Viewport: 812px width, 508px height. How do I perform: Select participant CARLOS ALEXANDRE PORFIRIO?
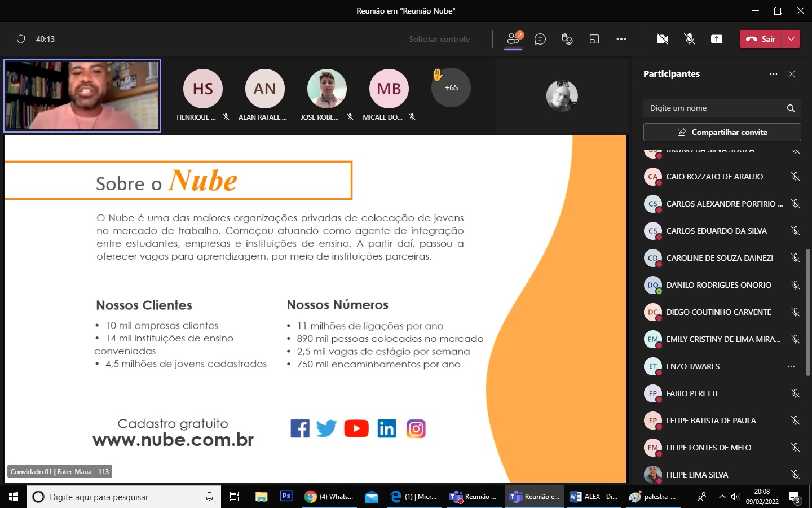click(x=722, y=204)
